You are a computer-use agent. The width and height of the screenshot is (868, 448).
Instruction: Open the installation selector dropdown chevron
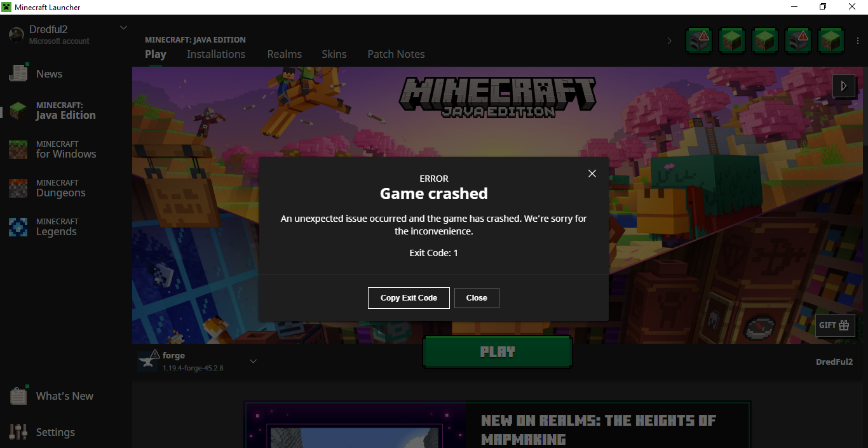[x=253, y=361]
